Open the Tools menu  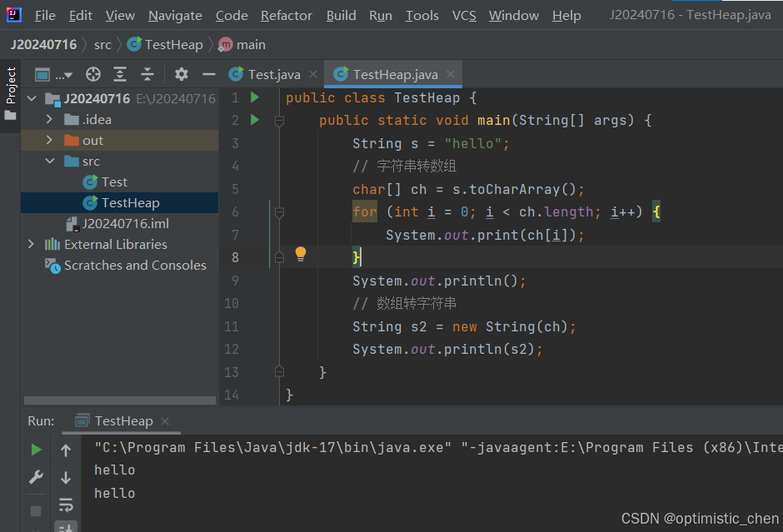click(422, 16)
